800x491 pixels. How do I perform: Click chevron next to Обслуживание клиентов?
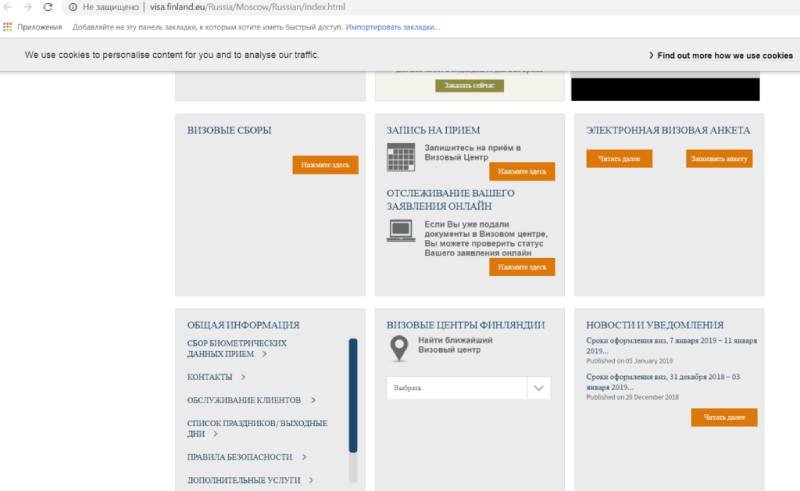pos(313,400)
